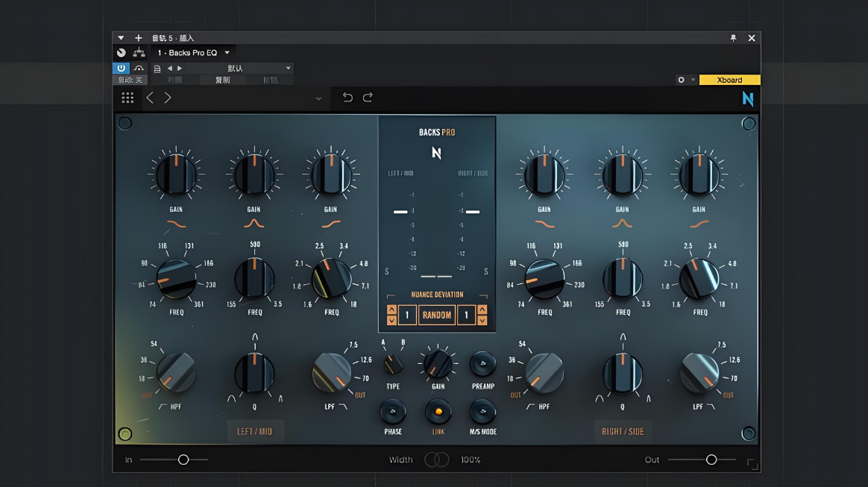868x487 pixels.
Task: Go to previous preset with the left triangle
Action: [170, 68]
